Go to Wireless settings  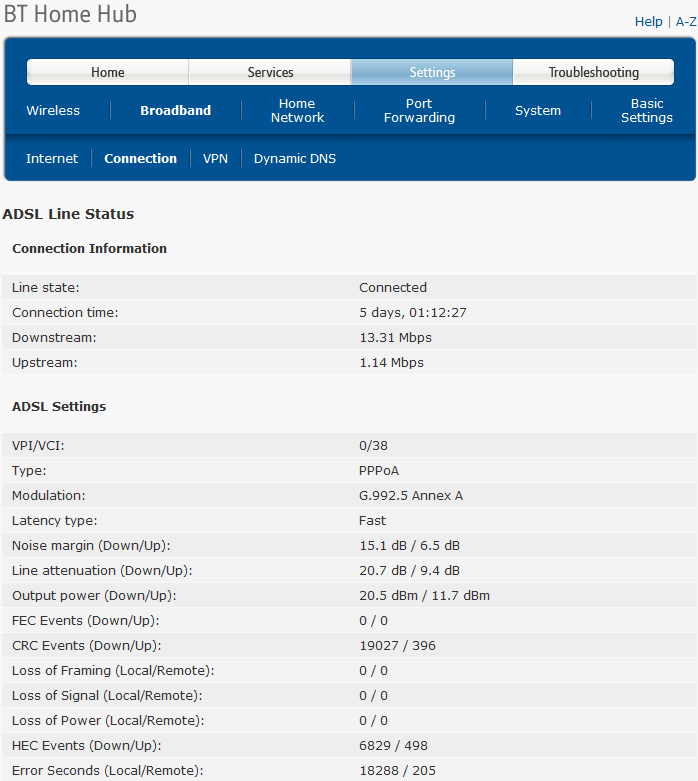coord(53,111)
